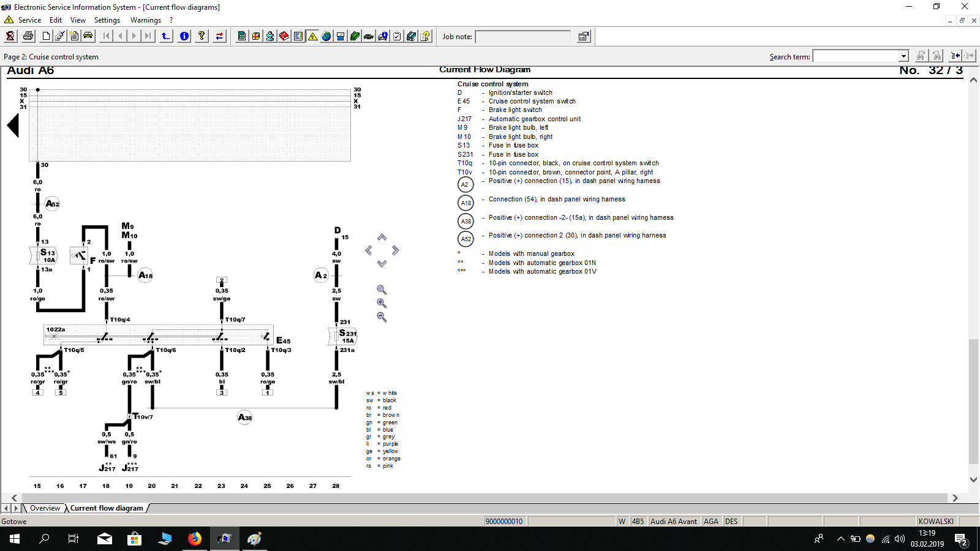This screenshot has width=980, height=551.
Task: Click the S231 fuse symbol in diagram
Action: (x=343, y=336)
